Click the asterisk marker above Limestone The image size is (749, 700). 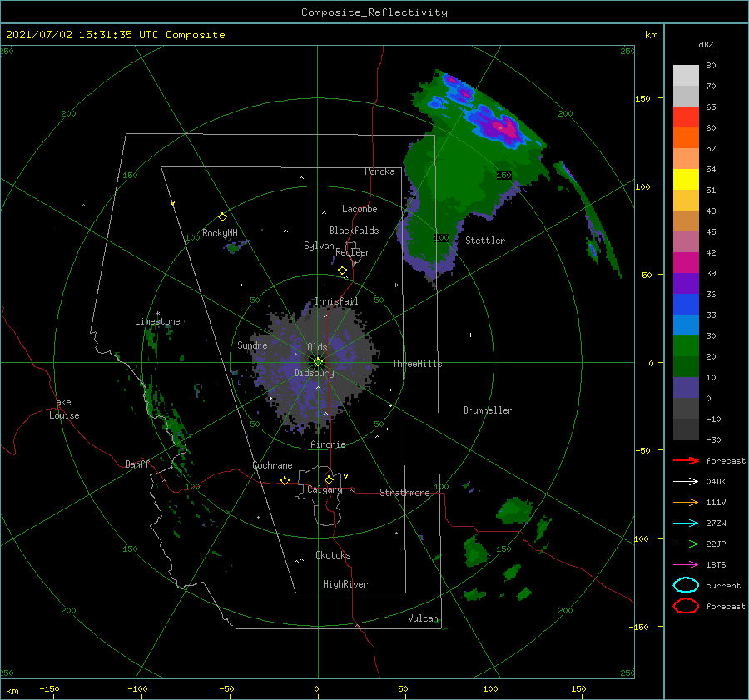click(x=157, y=314)
